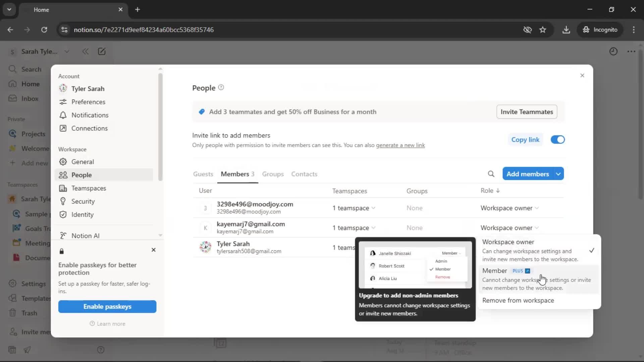Click the settings sidebar scrollbar

(160, 127)
